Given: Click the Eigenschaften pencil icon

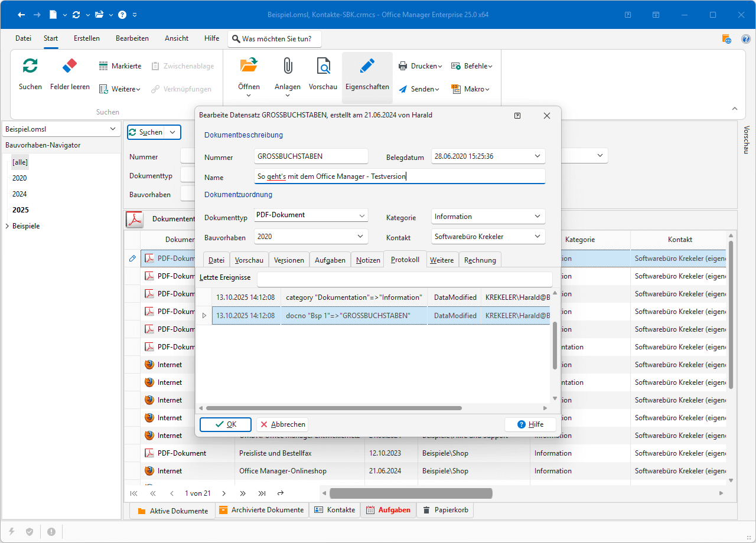Looking at the screenshot, I should pos(367,66).
